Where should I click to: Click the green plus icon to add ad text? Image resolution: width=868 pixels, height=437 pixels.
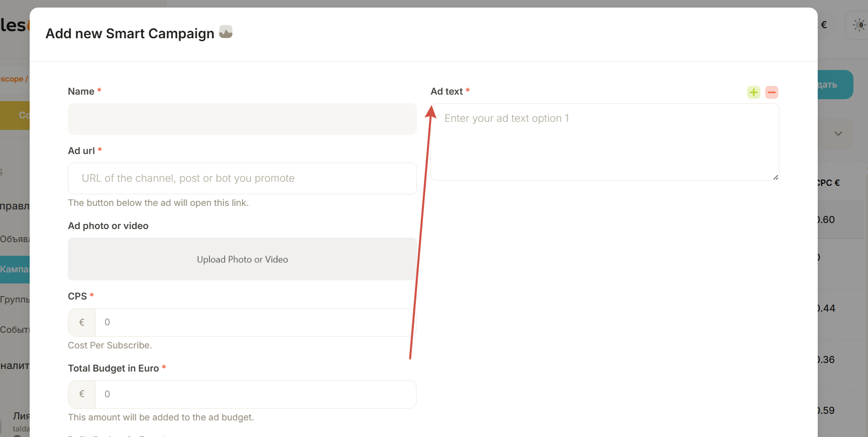pos(753,92)
